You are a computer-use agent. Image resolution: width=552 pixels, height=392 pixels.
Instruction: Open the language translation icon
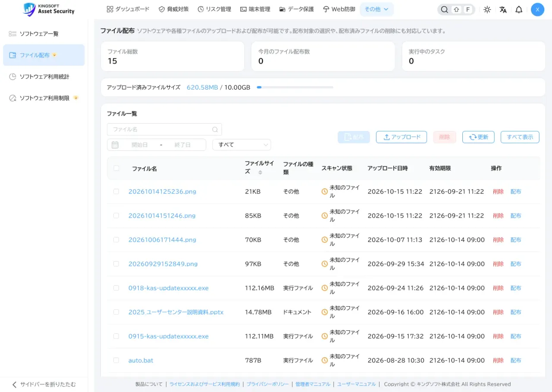click(x=503, y=9)
